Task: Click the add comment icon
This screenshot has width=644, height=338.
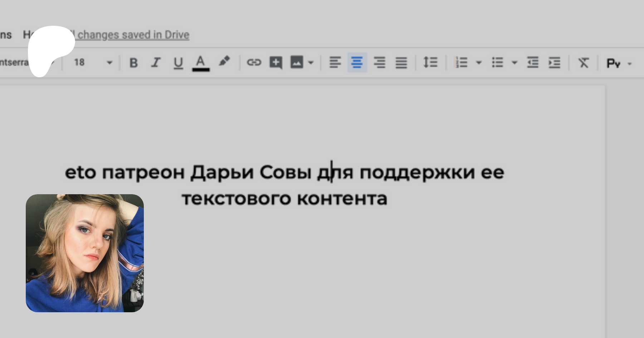Action: [x=276, y=63]
